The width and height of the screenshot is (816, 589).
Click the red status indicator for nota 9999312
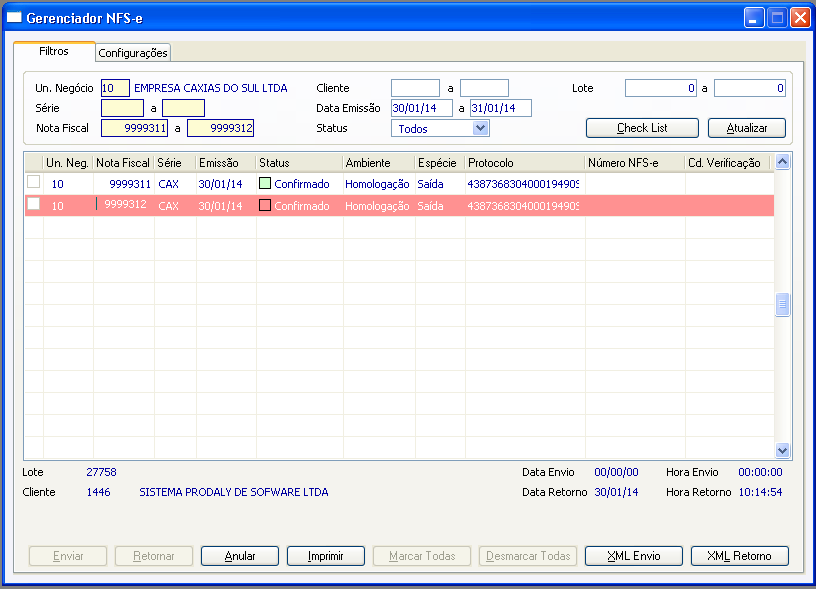[x=265, y=206]
